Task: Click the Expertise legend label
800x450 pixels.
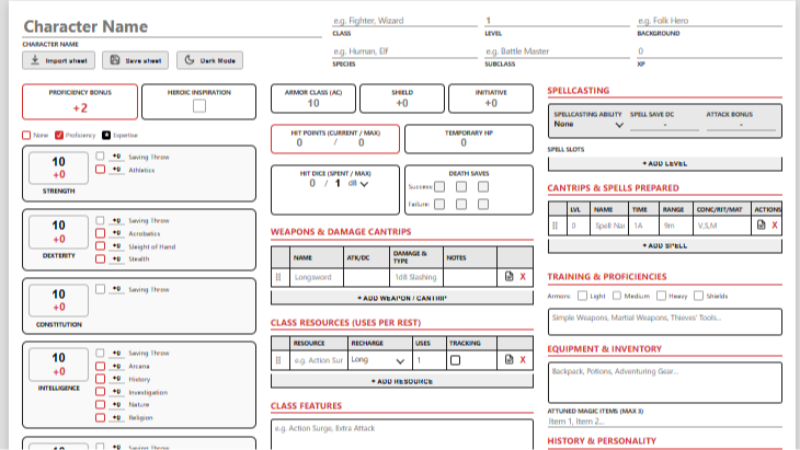Action: (125, 135)
